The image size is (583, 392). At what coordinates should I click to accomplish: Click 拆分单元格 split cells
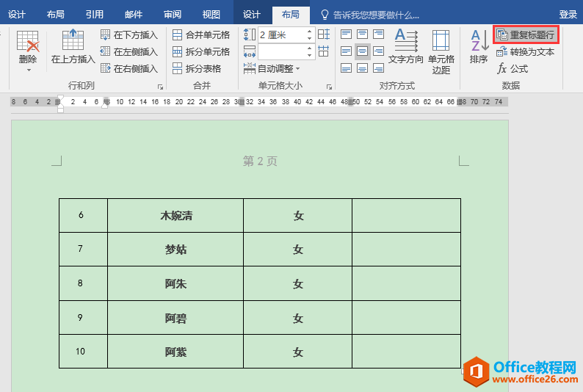201,51
